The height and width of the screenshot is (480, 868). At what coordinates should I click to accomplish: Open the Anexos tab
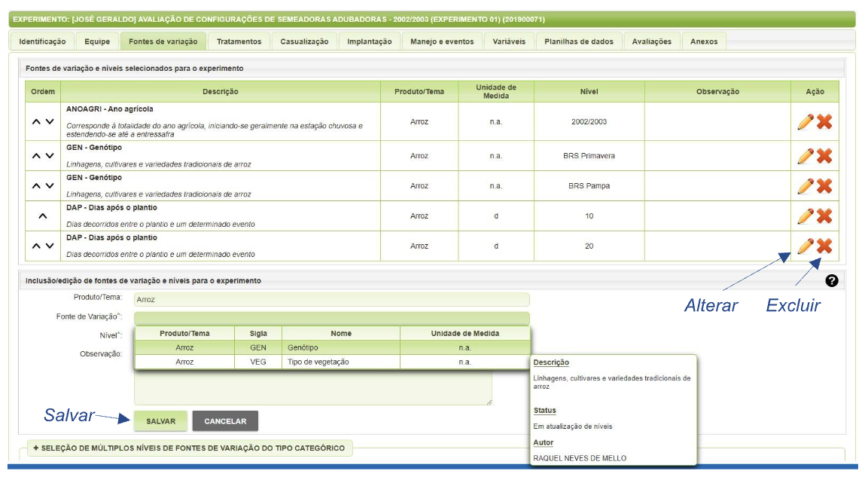click(704, 41)
